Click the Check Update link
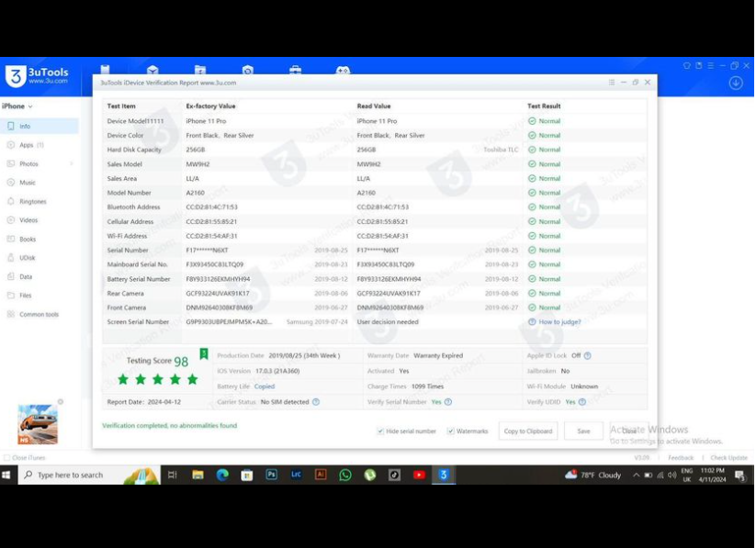 coord(728,457)
